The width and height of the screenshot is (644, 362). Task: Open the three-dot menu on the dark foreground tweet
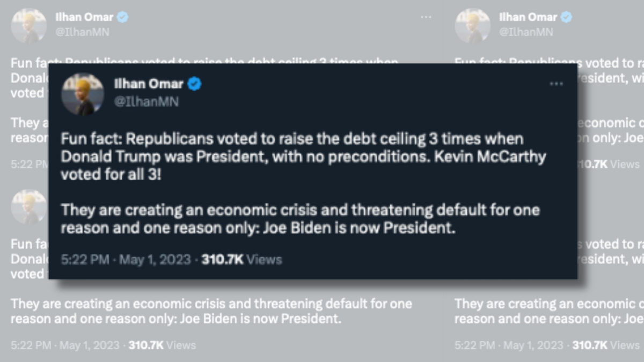point(556,84)
